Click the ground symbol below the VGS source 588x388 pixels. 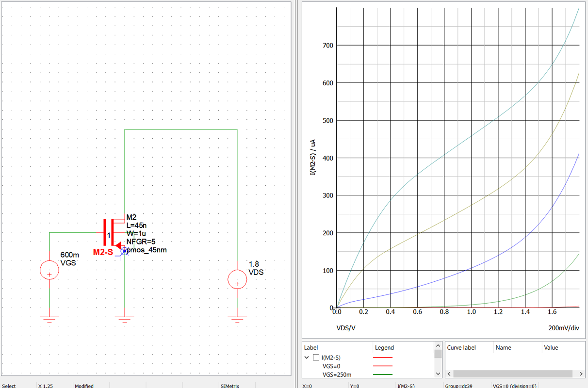(x=49, y=318)
